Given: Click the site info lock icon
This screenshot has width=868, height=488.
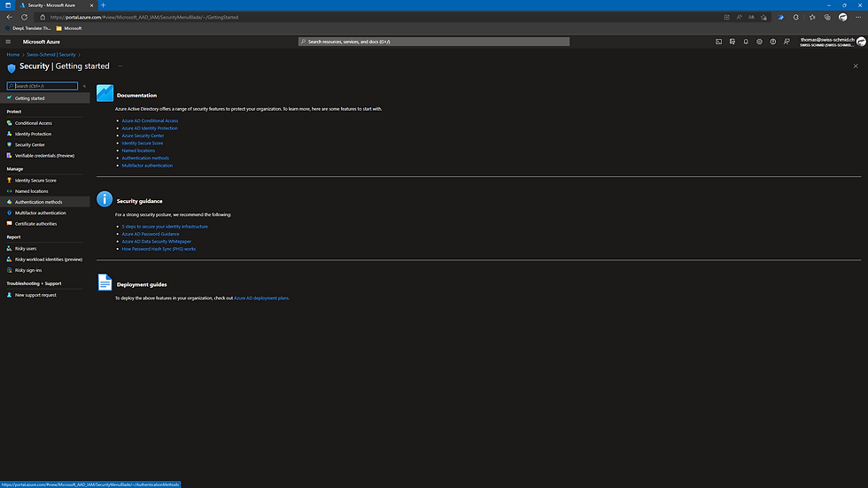Looking at the screenshot, I should pyautogui.click(x=43, y=17).
